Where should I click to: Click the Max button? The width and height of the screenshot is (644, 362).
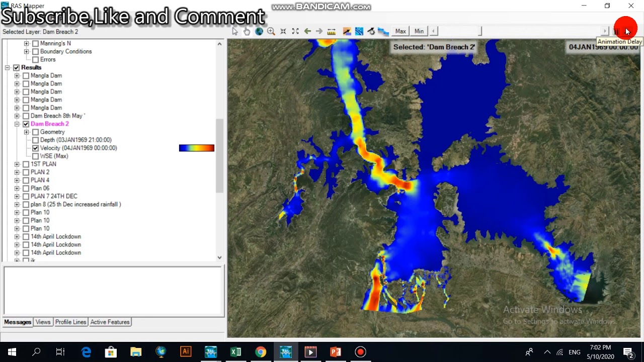point(400,31)
